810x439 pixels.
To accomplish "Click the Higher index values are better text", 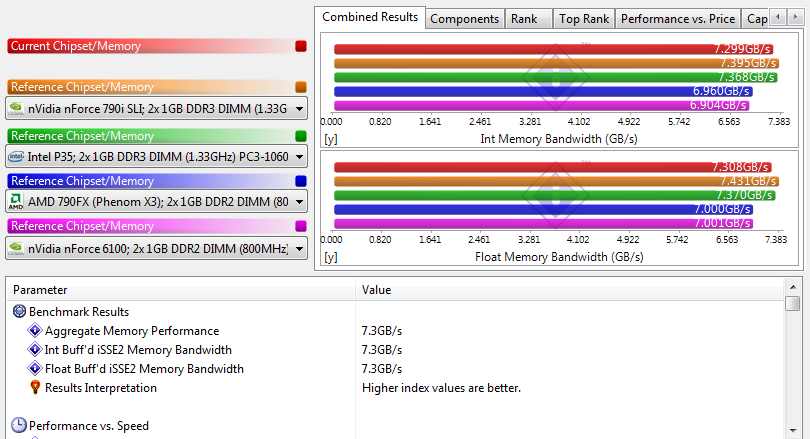I will (441, 388).
